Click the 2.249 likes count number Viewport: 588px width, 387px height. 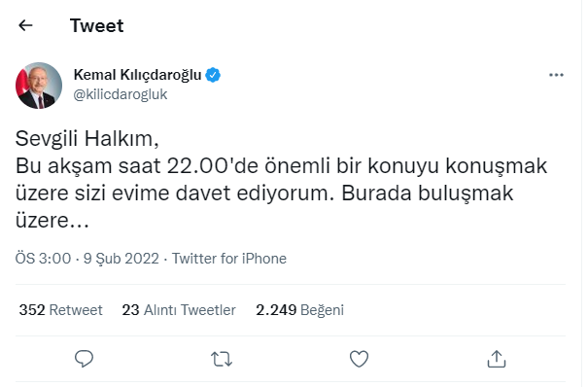coord(276,310)
